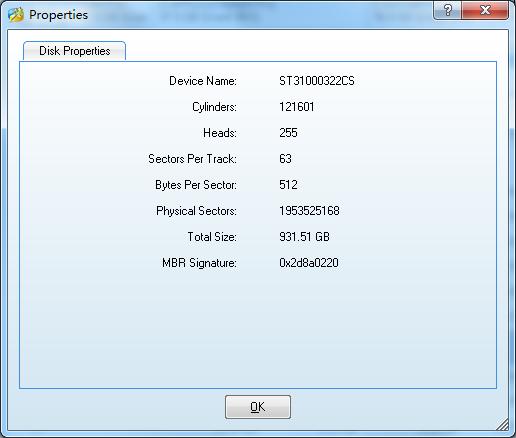516x438 pixels.
Task: Click the resize grip in dialog corner
Action: pyautogui.click(x=503, y=424)
